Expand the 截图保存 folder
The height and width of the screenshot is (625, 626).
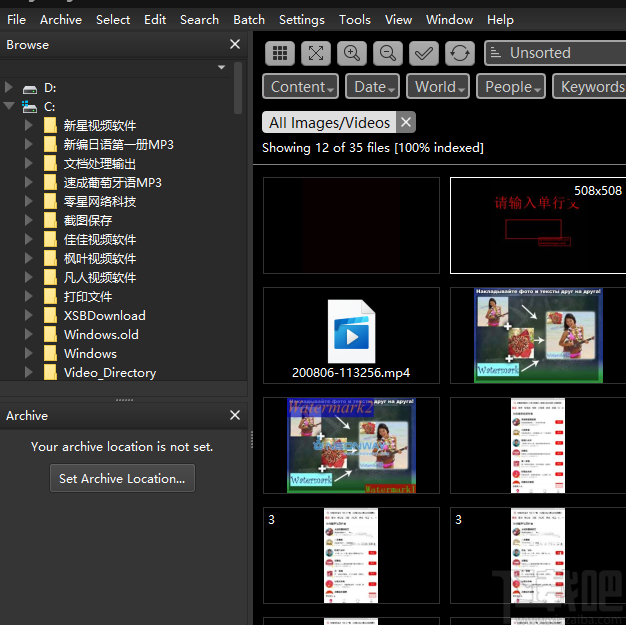(28, 220)
